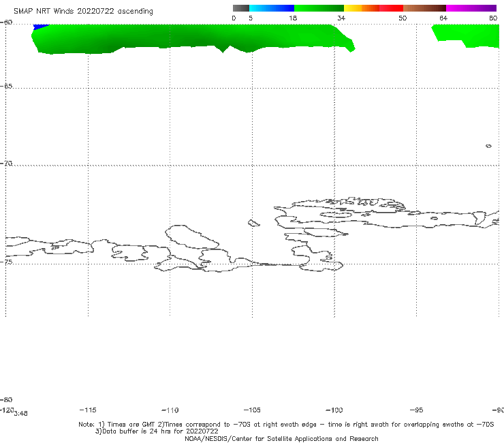Image resolution: width=504 pixels, height=443 pixels.
Task: Click the longitude label '-110'
Action: coord(170,410)
